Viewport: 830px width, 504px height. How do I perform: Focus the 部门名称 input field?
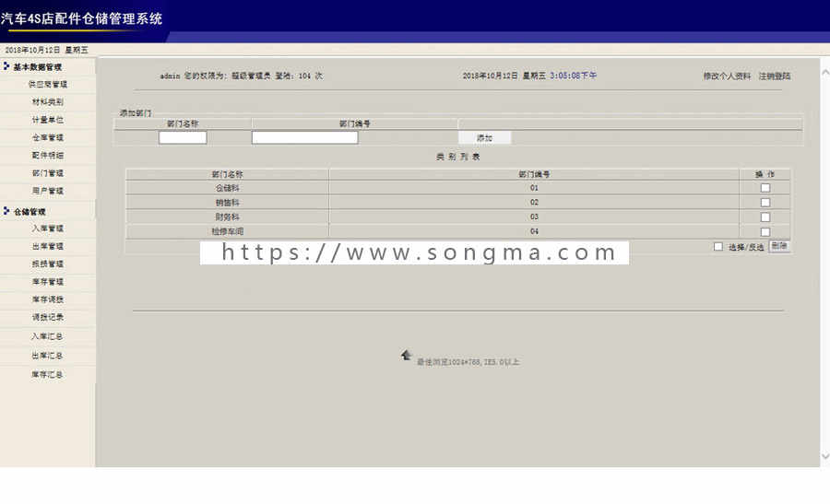[183, 137]
